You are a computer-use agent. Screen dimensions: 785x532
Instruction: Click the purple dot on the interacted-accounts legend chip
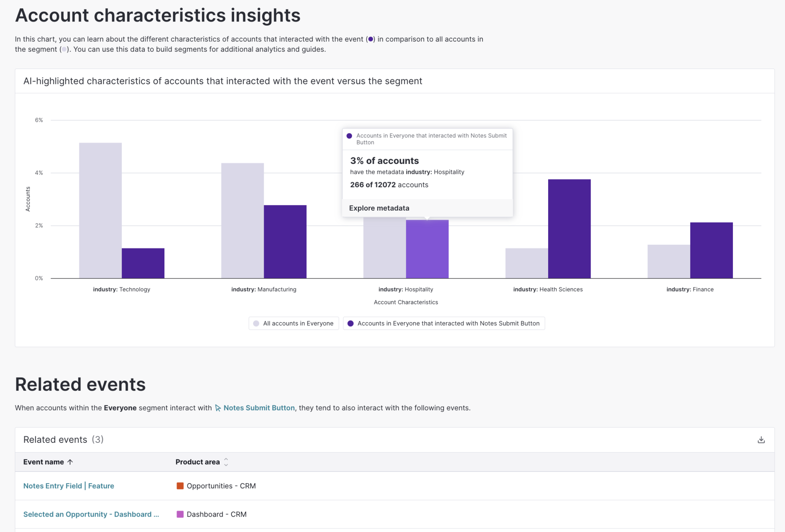click(x=350, y=323)
